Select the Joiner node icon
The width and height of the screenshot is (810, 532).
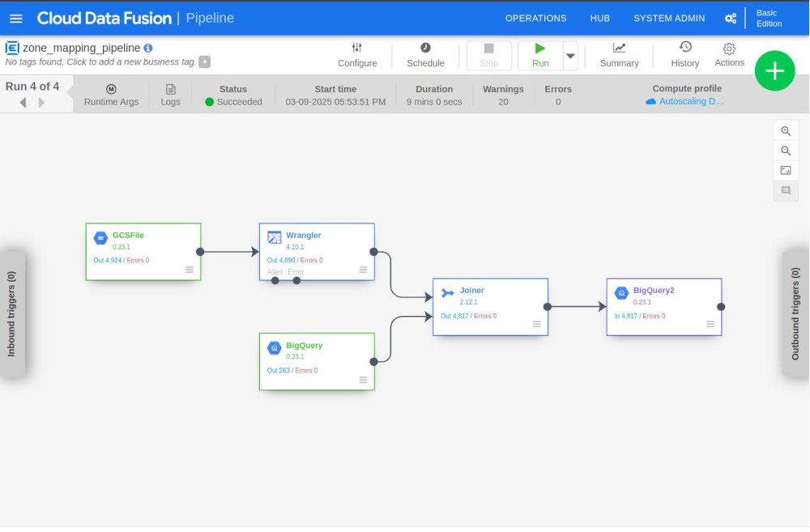click(x=447, y=293)
